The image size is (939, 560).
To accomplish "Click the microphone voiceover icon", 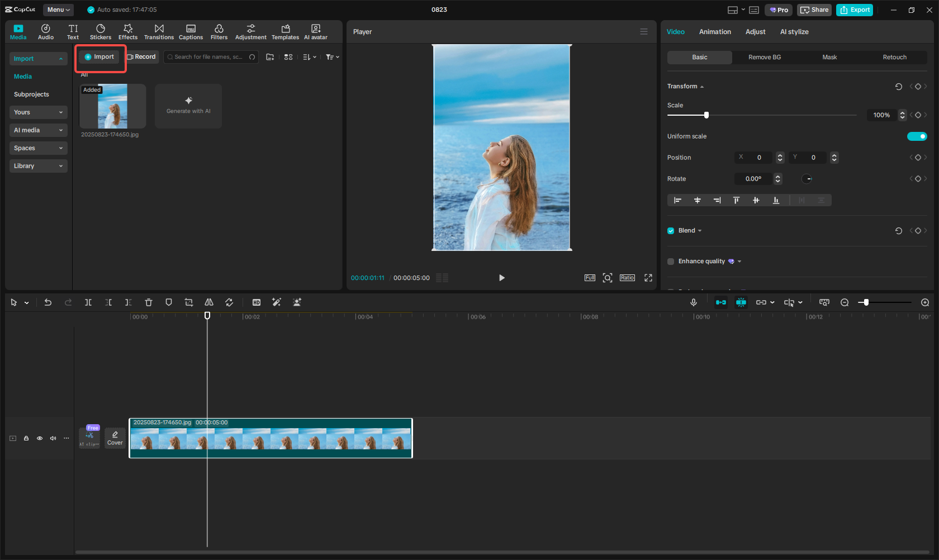I will click(694, 302).
